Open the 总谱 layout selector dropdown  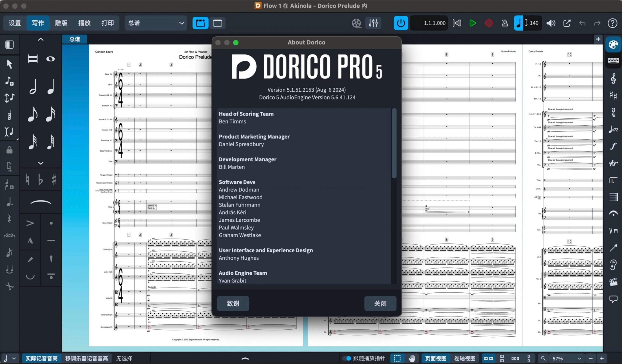[156, 23]
